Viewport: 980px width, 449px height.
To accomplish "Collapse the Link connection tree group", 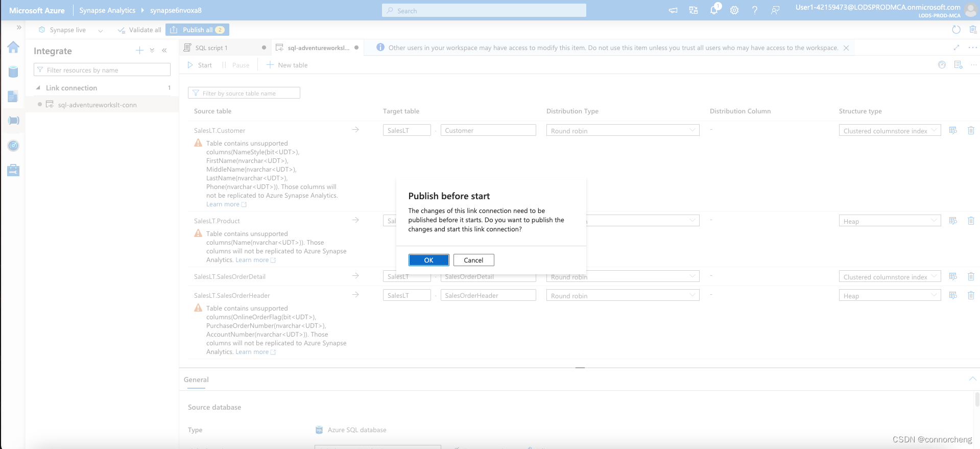I will pyautogui.click(x=38, y=88).
